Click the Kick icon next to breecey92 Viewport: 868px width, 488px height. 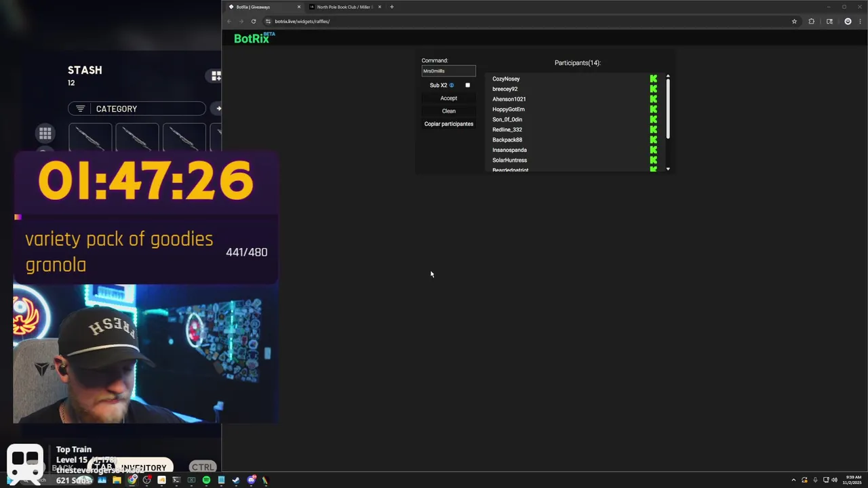point(653,89)
